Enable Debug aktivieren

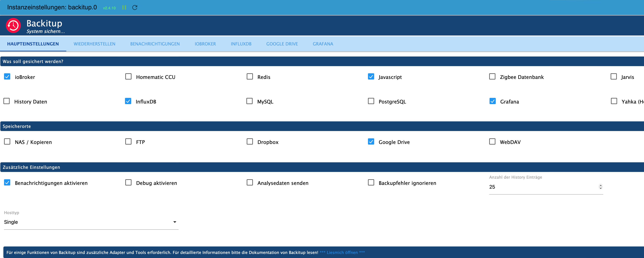click(x=128, y=182)
